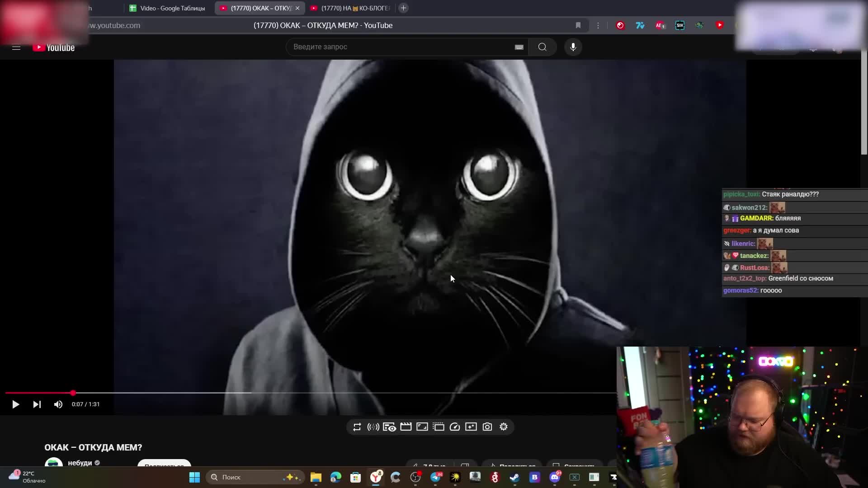Open Microsoft Store from the taskbar
The height and width of the screenshot is (488, 868).
click(x=355, y=477)
